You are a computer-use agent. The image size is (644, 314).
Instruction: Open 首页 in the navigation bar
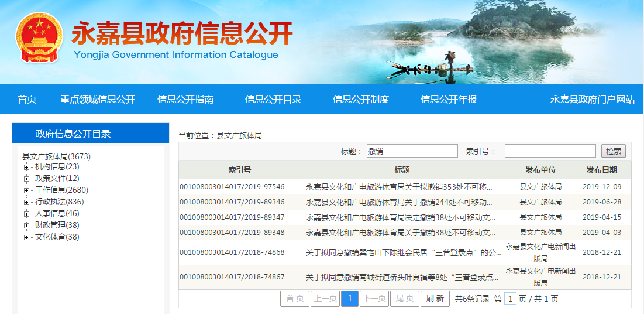tap(27, 100)
